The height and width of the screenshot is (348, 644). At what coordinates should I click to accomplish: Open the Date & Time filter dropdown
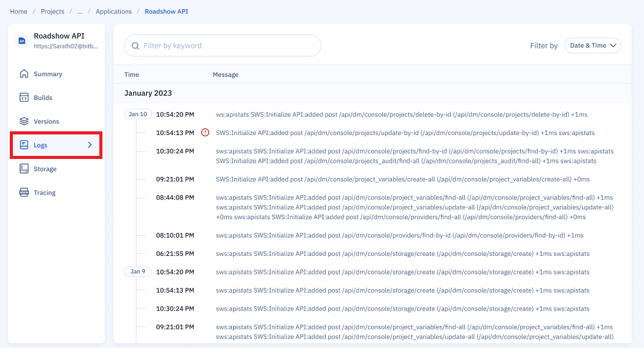[x=592, y=45]
